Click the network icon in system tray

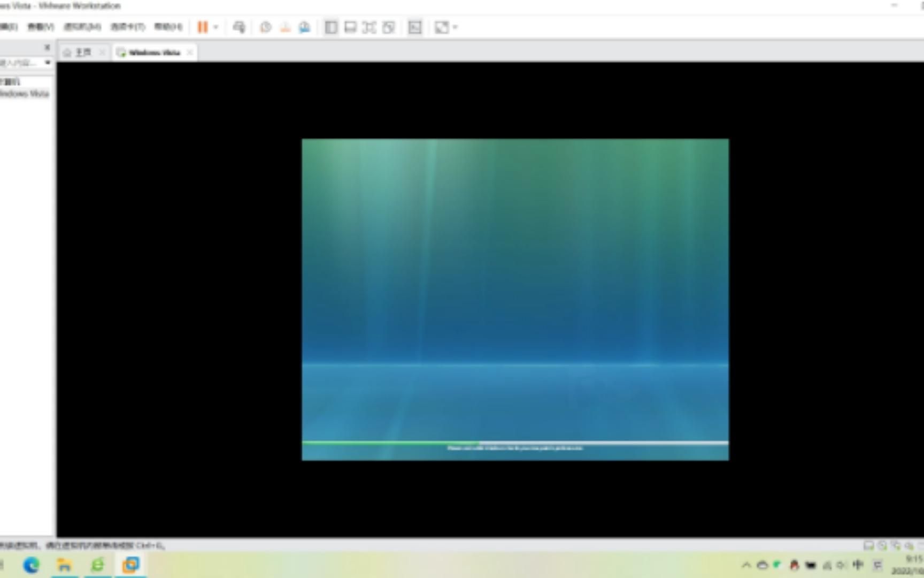pyautogui.click(x=827, y=565)
